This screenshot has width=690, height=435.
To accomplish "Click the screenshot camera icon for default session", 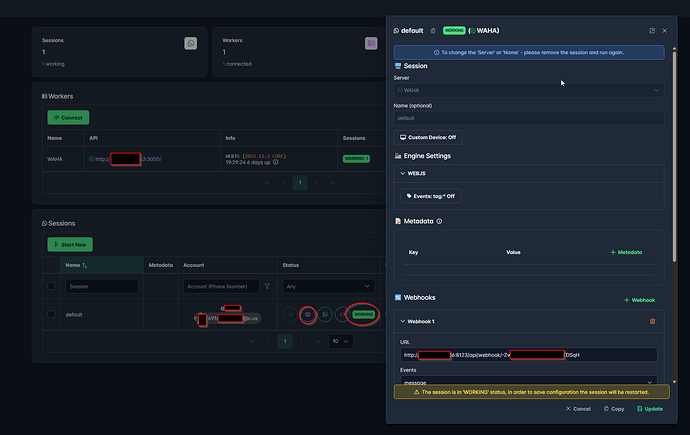I will pos(308,314).
